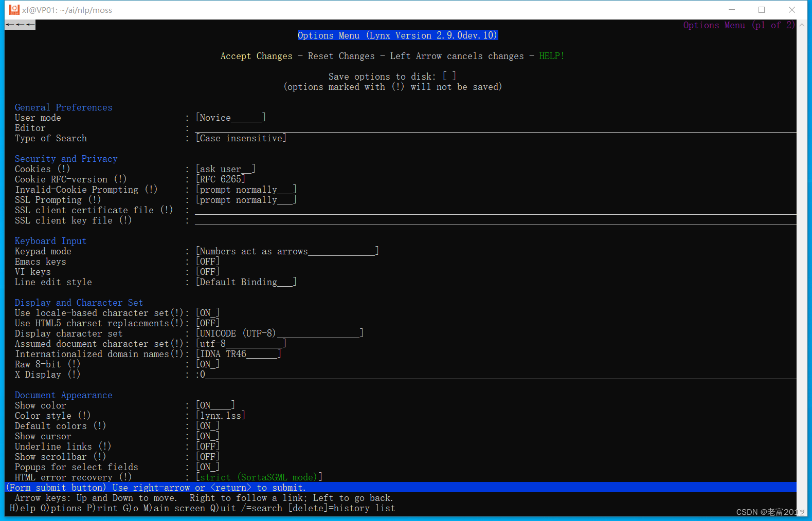Open Display character set UNICODE selector
812x521 pixels.
coord(279,333)
